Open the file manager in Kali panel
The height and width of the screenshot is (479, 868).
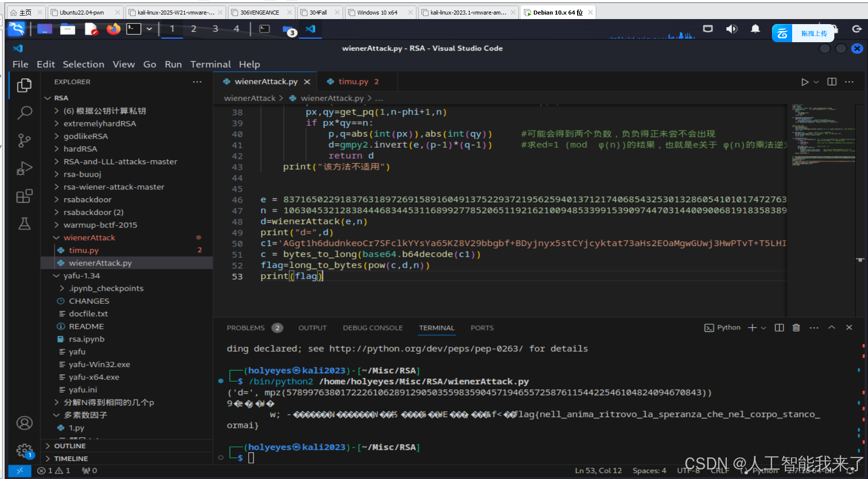click(67, 29)
